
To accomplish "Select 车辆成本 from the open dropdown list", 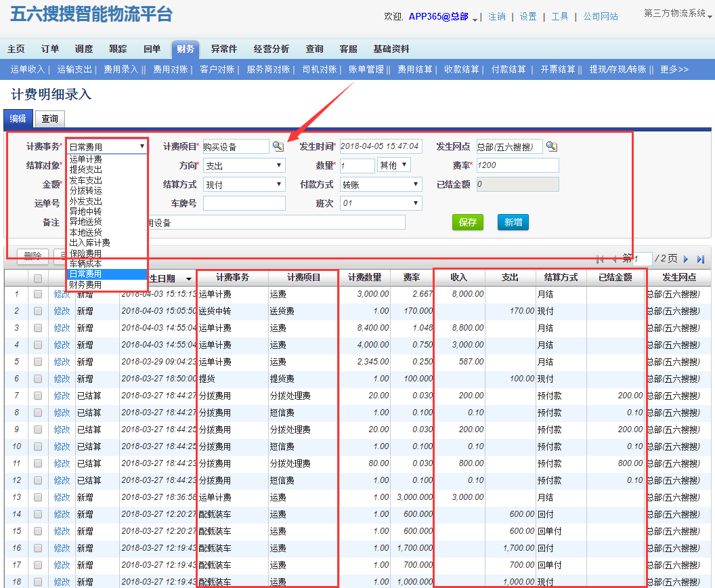I will click(x=86, y=264).
